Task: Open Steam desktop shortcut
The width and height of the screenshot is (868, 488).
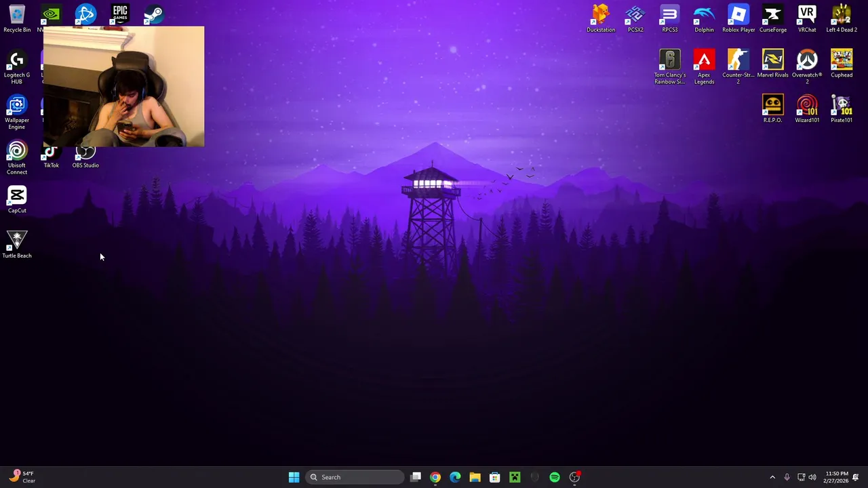Action: tap(154, 14)
